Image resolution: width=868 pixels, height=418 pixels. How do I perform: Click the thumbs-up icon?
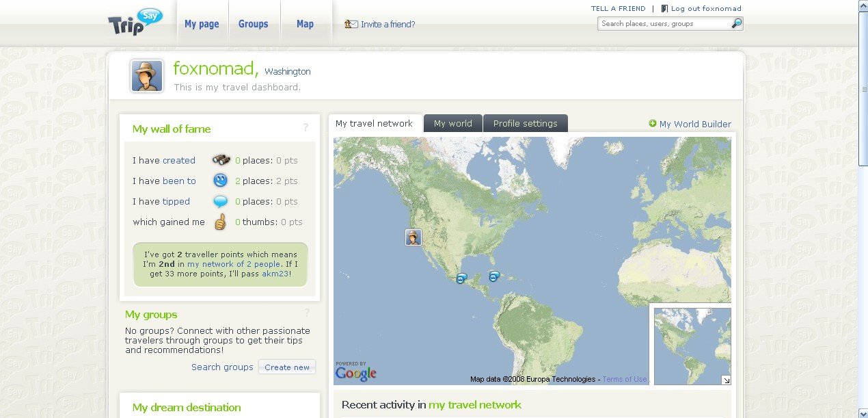[220, 222]
